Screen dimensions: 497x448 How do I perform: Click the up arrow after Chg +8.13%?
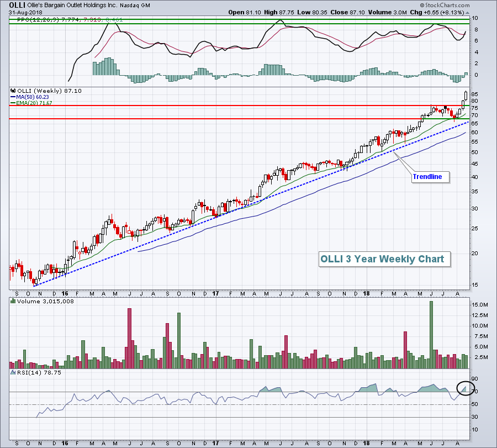tap(467, 12)
